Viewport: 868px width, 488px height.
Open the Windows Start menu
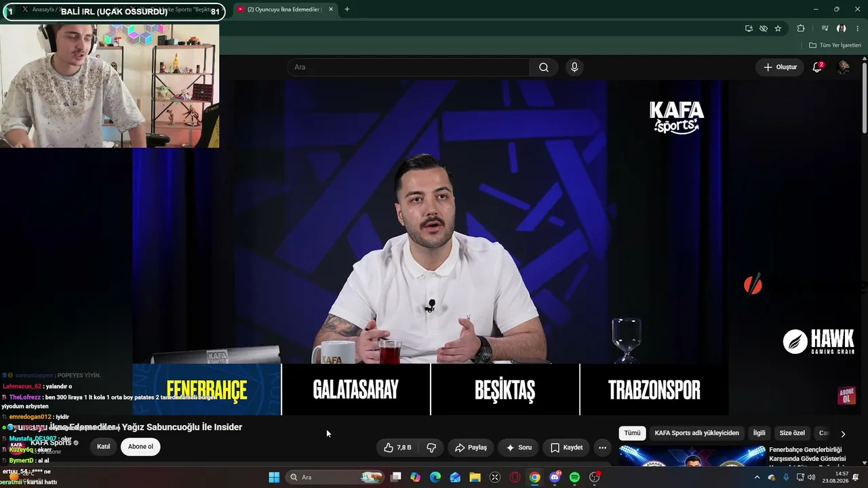pyautogui.click(x=274, y=477)
